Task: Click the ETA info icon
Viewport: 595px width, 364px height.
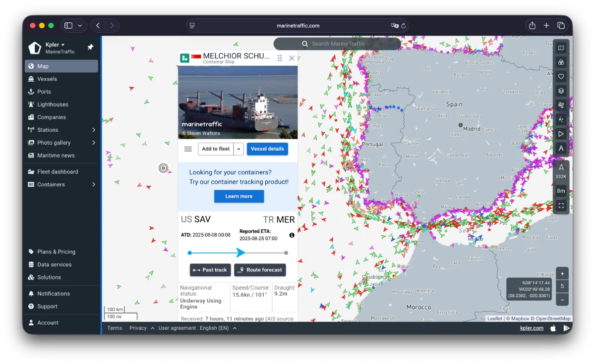Action: point(292,235)
